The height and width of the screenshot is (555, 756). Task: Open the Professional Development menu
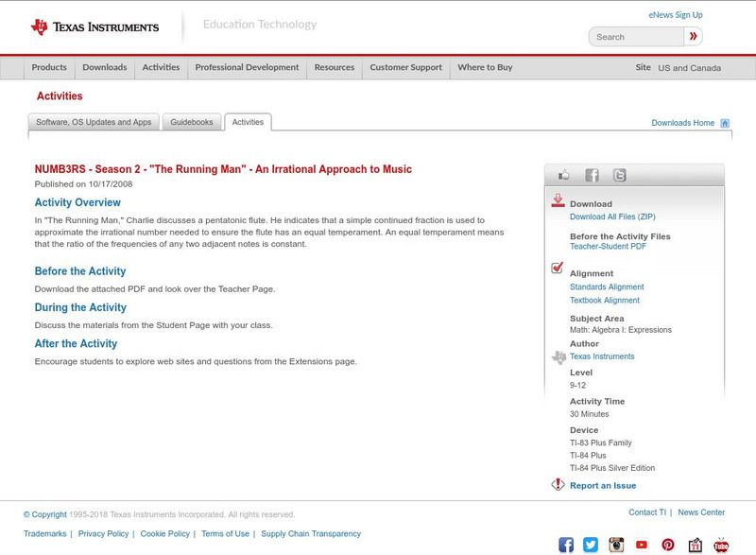(247, 67)
